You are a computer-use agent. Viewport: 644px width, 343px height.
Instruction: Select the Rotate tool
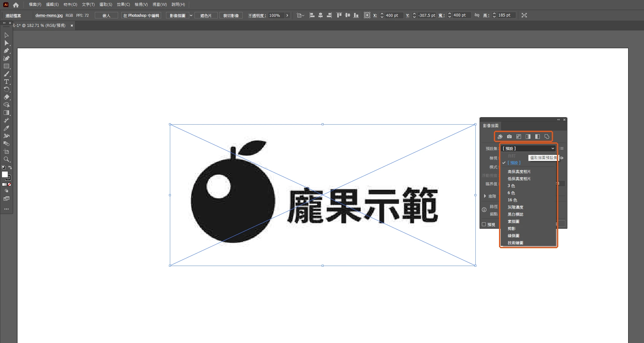pos(6,89)
